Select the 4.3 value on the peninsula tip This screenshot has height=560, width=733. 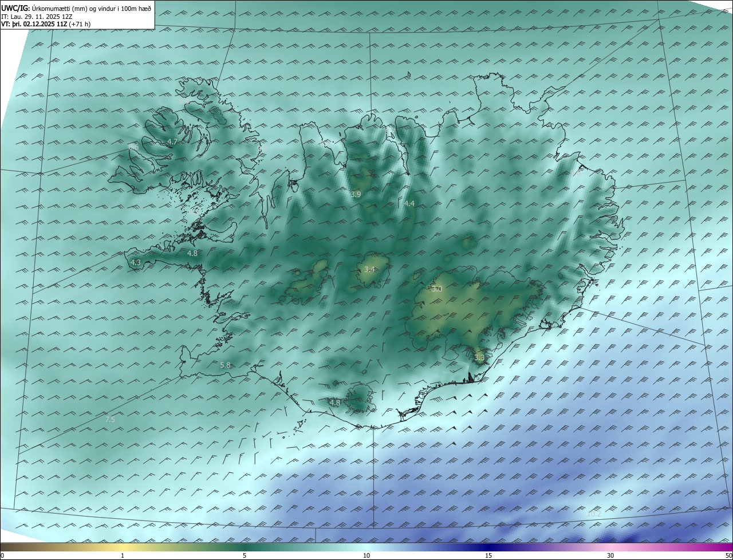pos(136,262)
